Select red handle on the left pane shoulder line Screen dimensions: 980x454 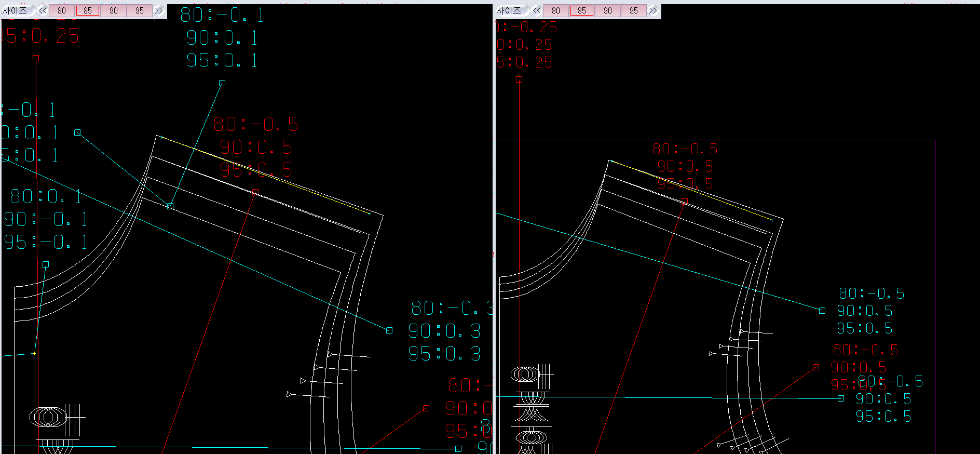tap(255, 192)
